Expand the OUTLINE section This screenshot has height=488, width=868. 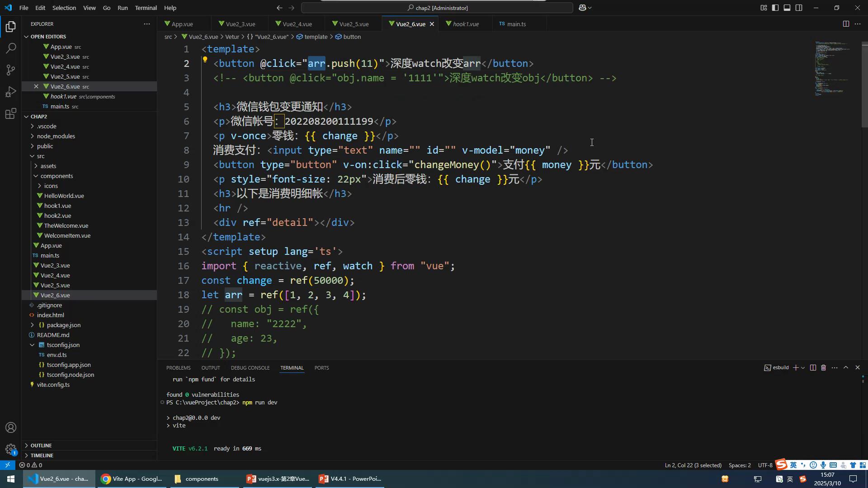(41, 446)
